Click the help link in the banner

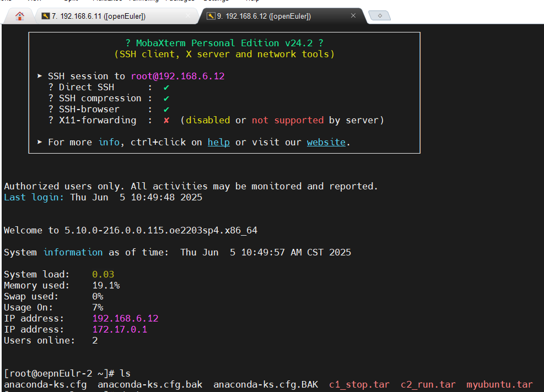(x=219, y=142)
